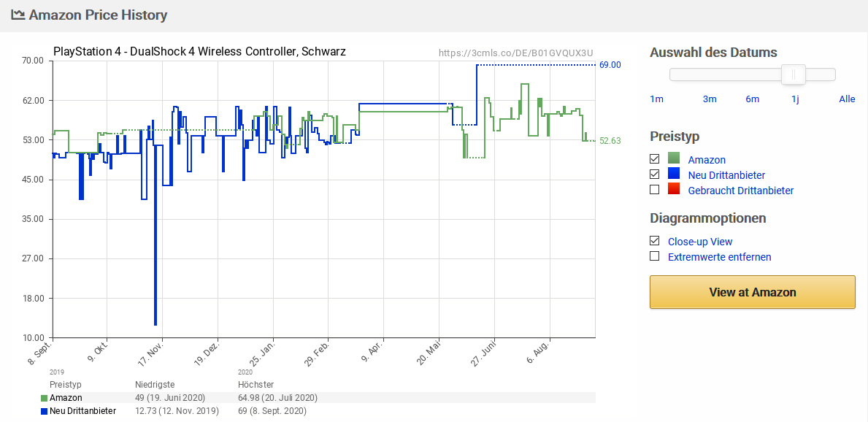Click the Preistyp column header in table
The image size is (868, 422).
tap(65, 384)
